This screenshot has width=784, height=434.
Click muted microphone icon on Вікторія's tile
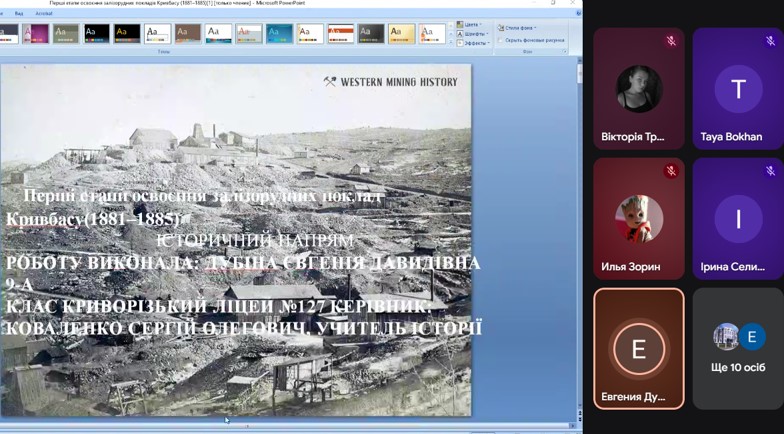point(671,41)
